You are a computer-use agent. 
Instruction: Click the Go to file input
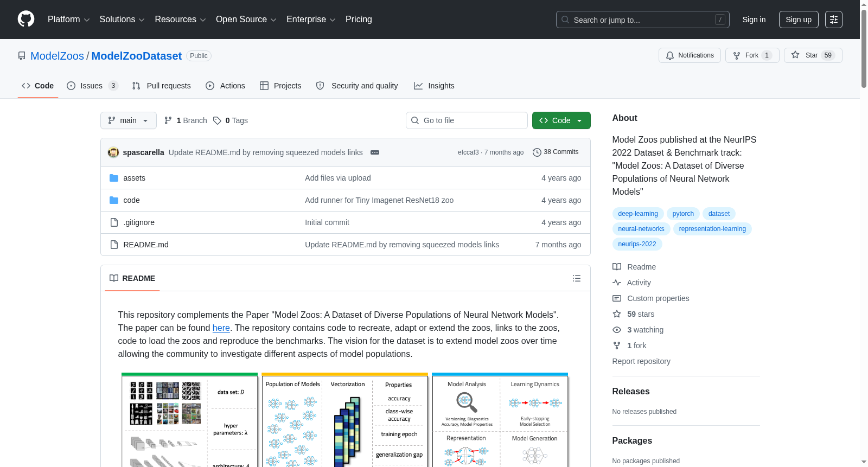click(467, 120)
